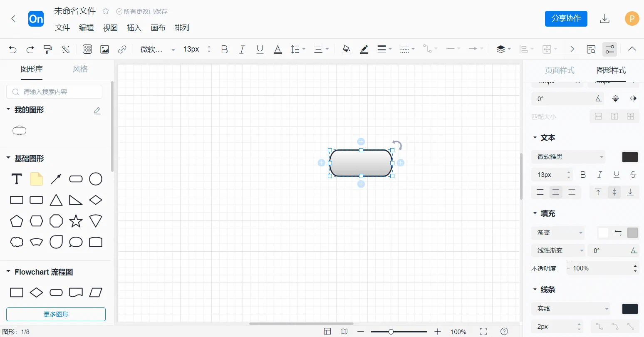
Task: Click the fill color bucket icon
Action: pyautogui.click(x=346, y=50)
